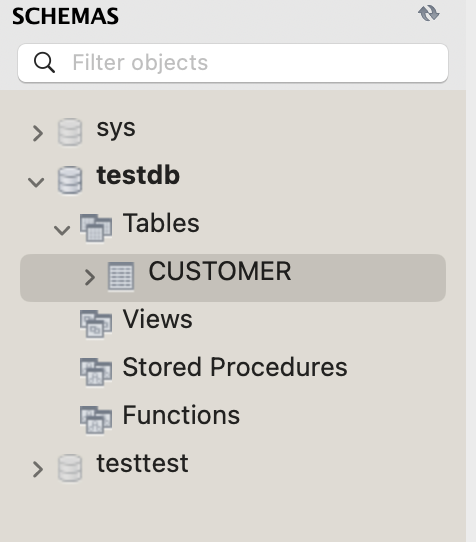Viewport: 476px width, 542px height.
Task: Click the Views folder icon
Action: tap(96, 324)
